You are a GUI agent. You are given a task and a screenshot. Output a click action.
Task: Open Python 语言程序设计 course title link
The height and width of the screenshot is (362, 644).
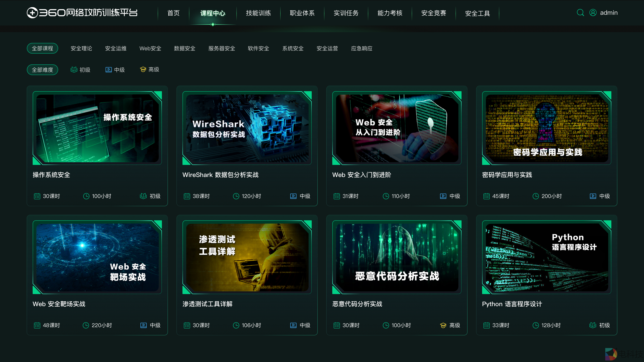click(512, 304)
